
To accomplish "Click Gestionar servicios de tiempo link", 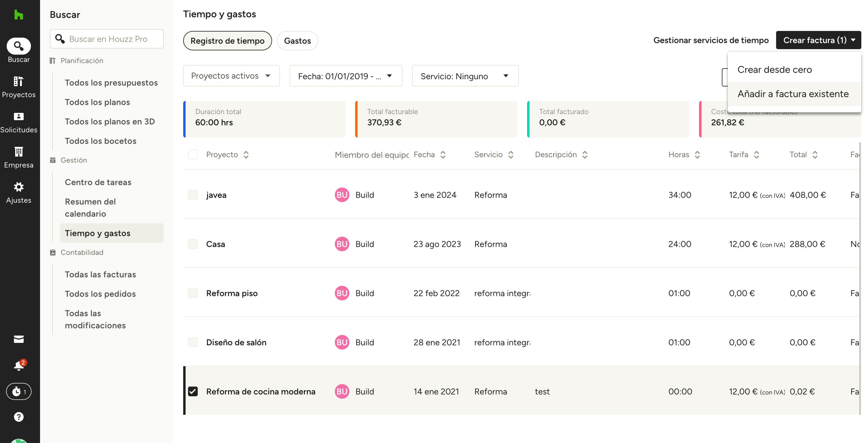I will coord(711,40).
